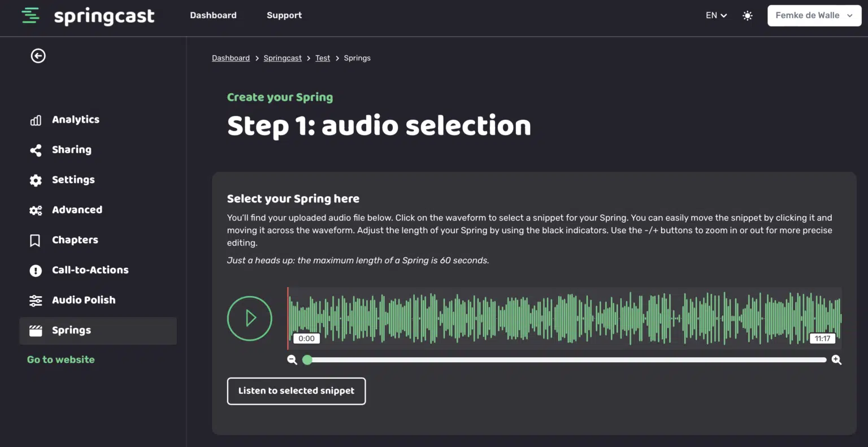868x447 pixels.
Task: Zoom in waveform with plus magnifier
Action: 837,360
